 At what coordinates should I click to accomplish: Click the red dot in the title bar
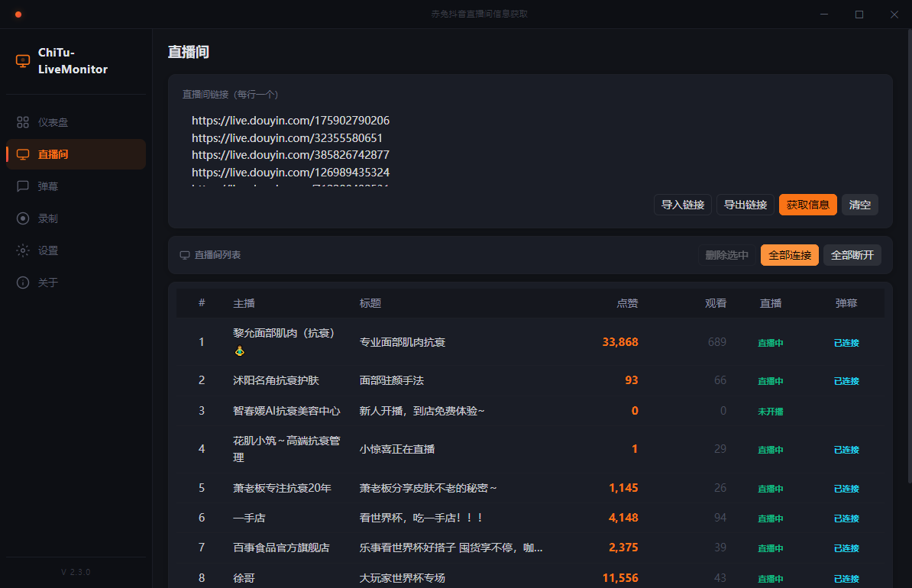[x=18, y=15]
